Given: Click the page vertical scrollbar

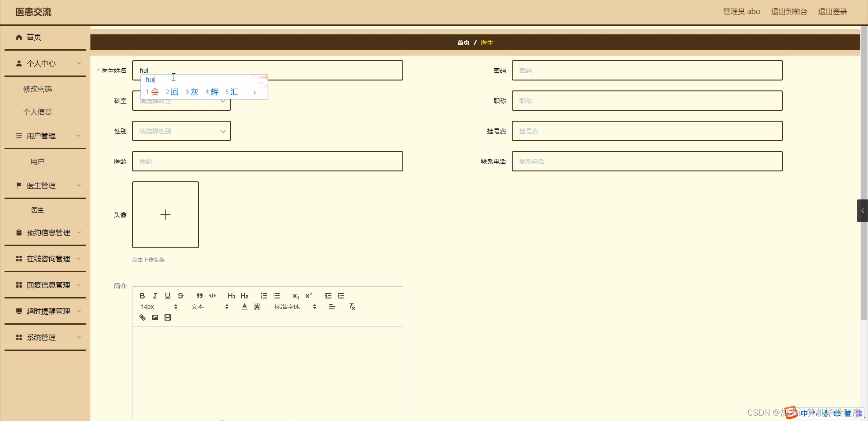Looking at the screenshot, I should click(x=864, y=174).
